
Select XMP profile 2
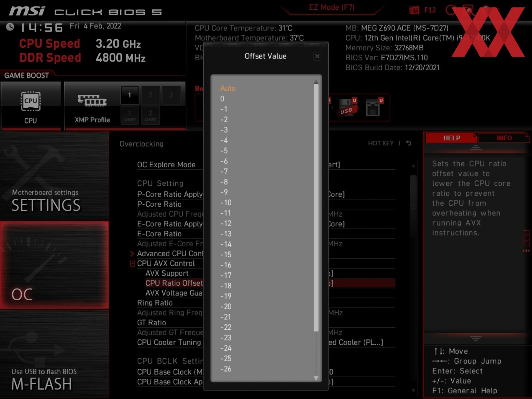point(150,95)
